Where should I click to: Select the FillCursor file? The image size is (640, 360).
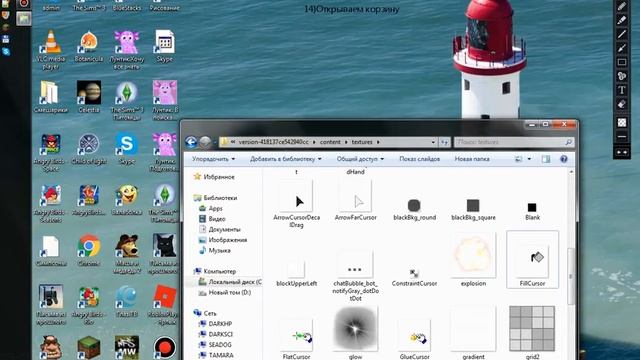coord(532,260)
